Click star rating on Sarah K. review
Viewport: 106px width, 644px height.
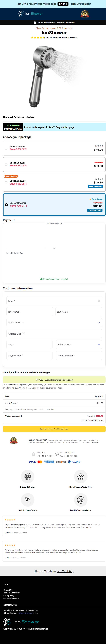tap(10, 545)
